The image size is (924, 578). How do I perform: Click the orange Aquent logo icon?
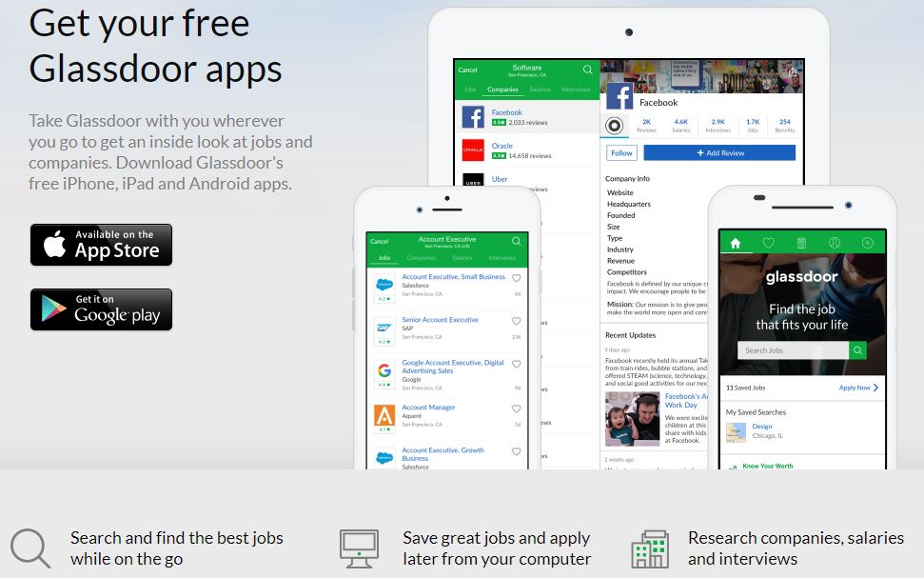384,415
